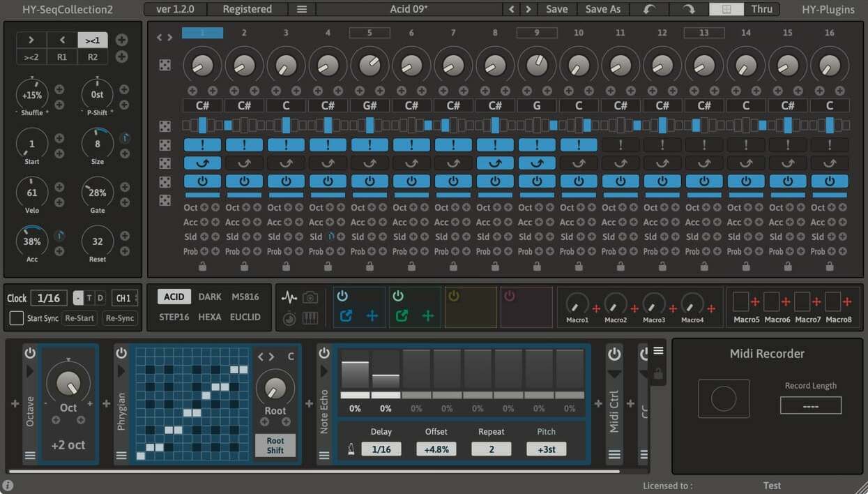
Task: Enable the Thru toggle in the top bar
Action: [x=761, y=9]
